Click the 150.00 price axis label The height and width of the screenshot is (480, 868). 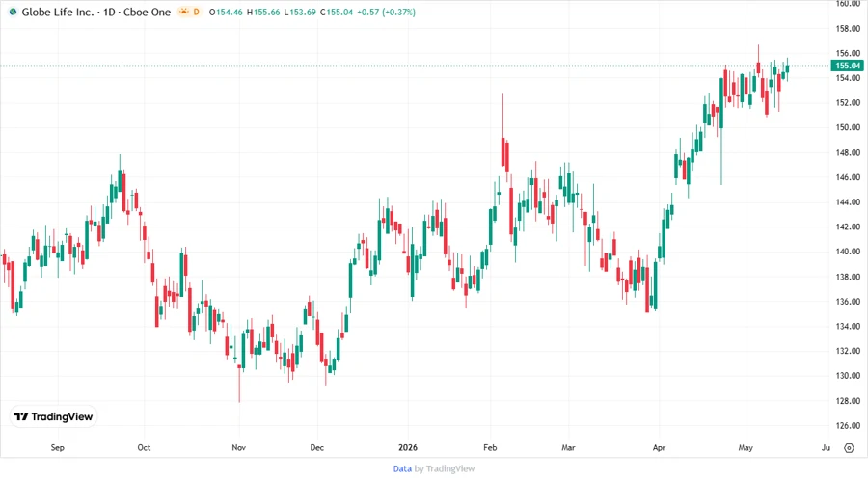(848, 127)
